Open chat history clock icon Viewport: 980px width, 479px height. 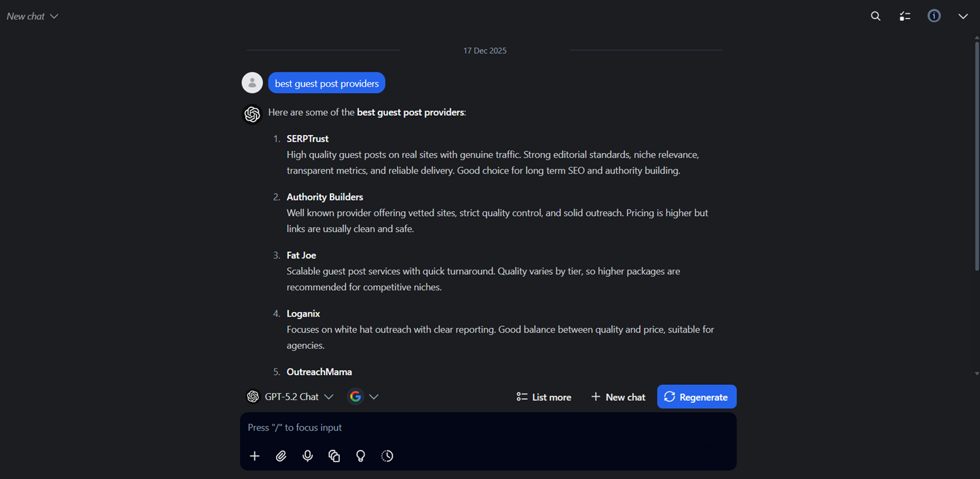tap(387, 456)
